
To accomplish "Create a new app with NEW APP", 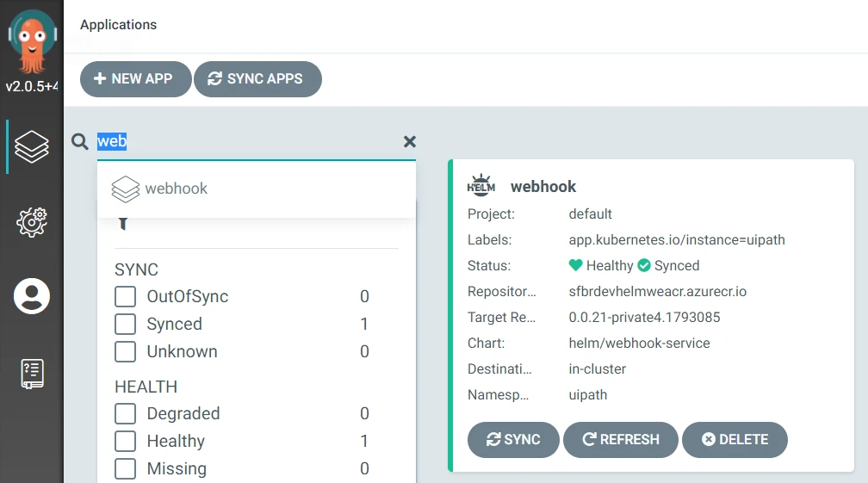I will click(x=136, y=79).
